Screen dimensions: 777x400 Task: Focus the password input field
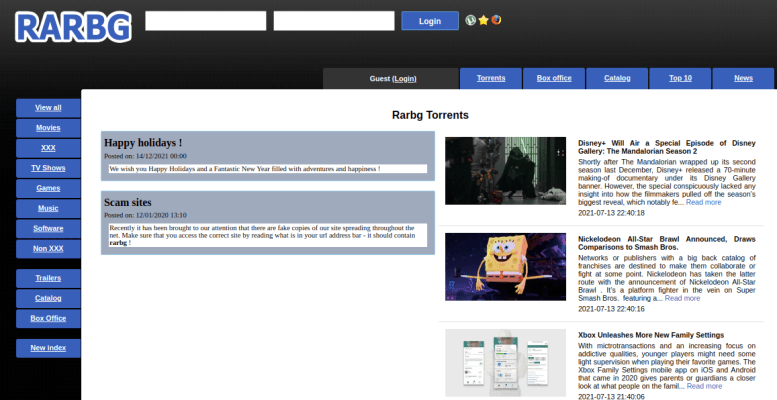point(334,21)
